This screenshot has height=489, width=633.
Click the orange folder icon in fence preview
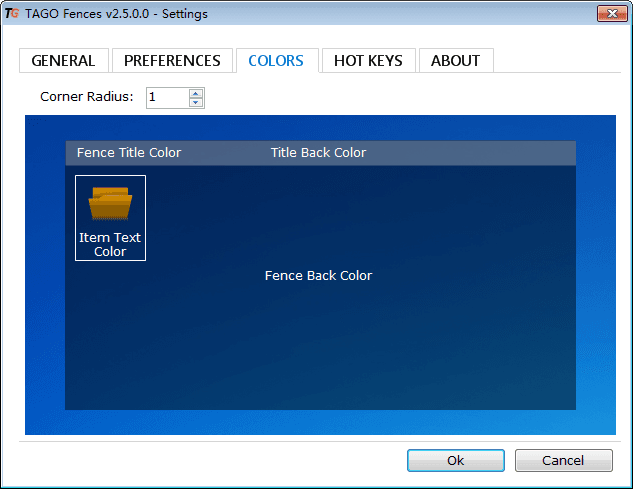click(110, 204)
